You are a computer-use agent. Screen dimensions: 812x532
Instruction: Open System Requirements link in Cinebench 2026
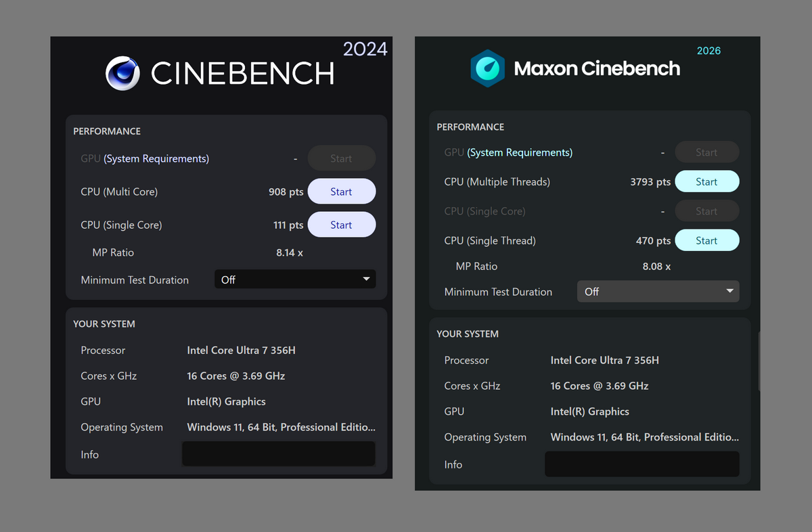click(x=520, y=152)
